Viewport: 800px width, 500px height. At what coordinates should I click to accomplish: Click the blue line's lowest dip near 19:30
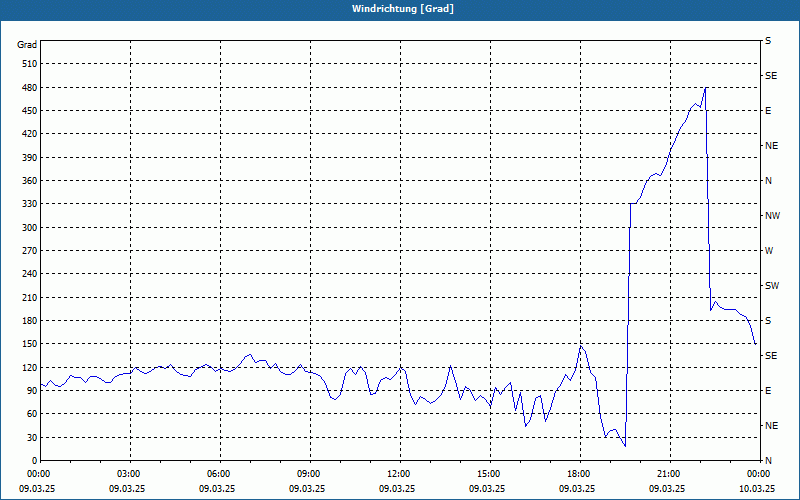(624, 446)
